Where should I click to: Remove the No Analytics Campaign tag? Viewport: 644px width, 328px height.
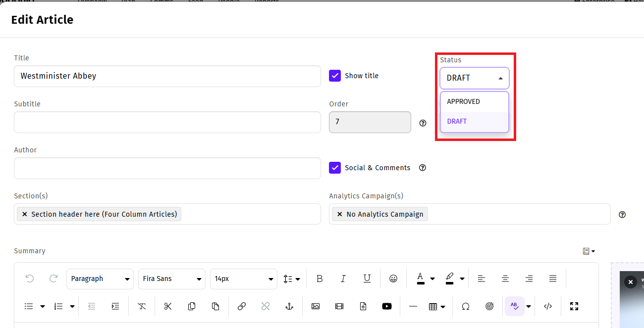tap(339, 214)
